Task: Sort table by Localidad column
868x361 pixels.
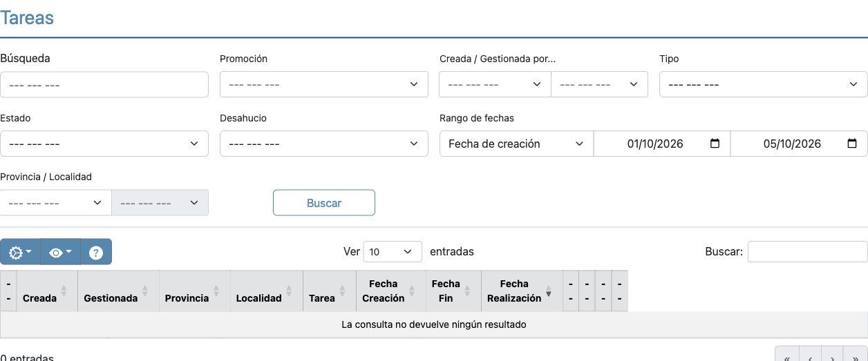Action: 267,291
